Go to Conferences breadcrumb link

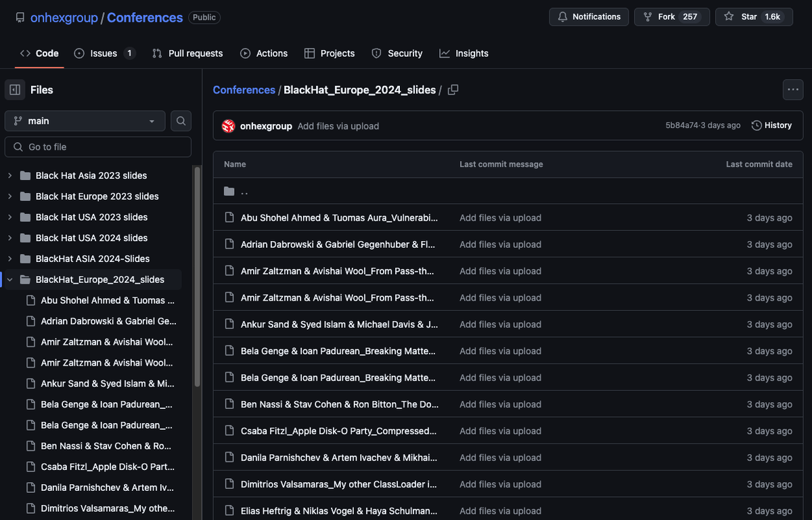pyautogui.click(x=244, y=90)
